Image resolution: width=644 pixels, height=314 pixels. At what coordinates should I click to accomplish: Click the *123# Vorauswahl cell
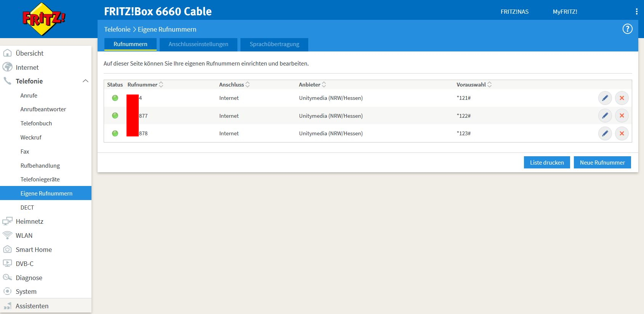coord(464,133)
